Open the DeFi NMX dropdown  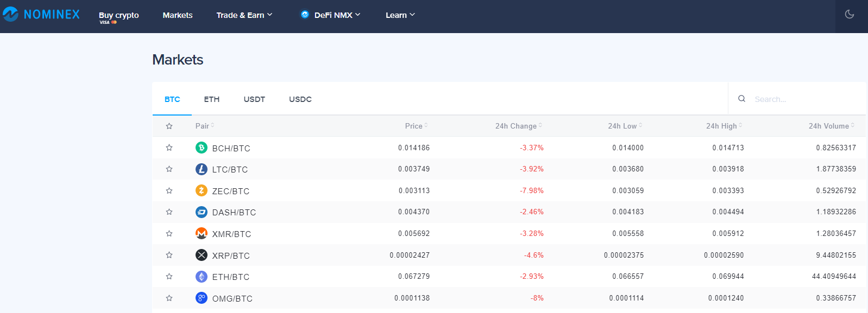331,15
